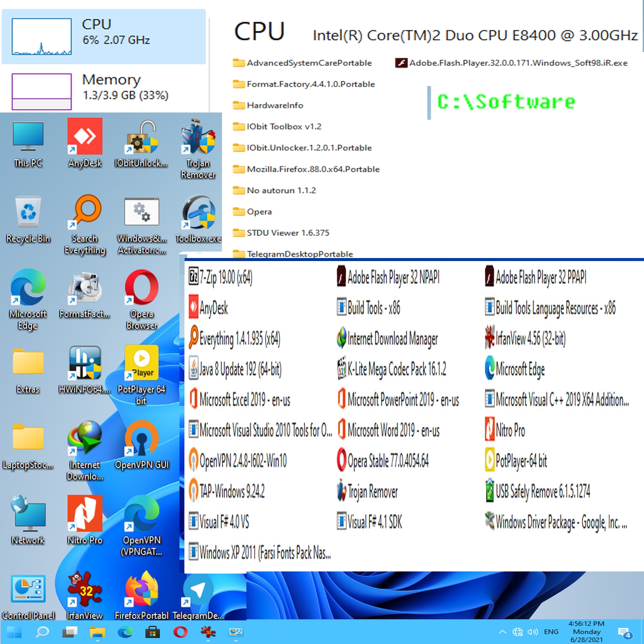Select Opera Stable 77.0.4054.64 entry
The image size is (644, 644).
pyautogui.click(x=383, y=461)
